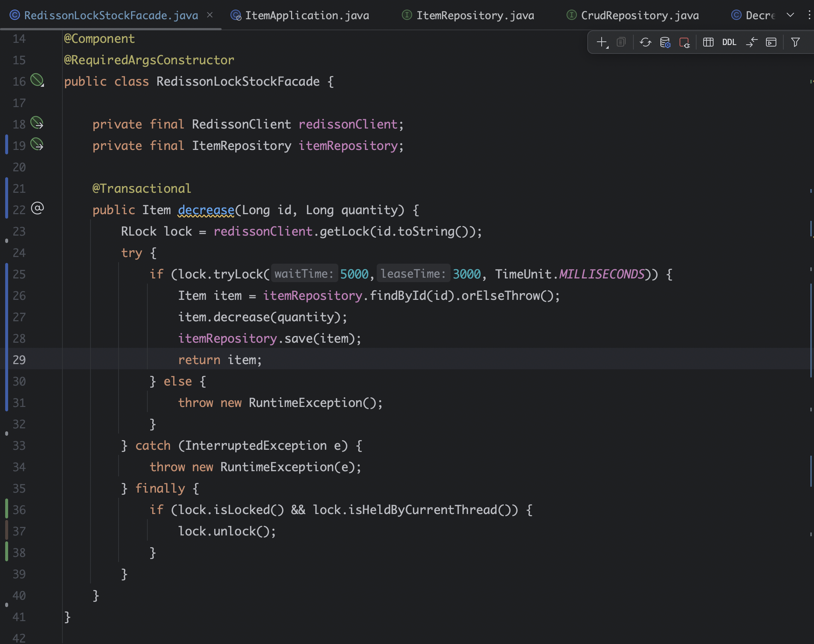814x644 pixels.
Task: Click the DDL button
Action: click(x=729, y=42)
